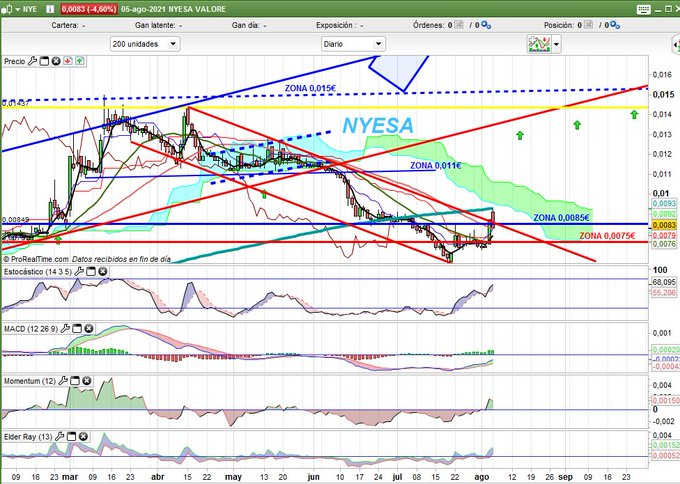680x484 pixels.
Task: Minimize the chart window
Action: click(x=659, y=9)
